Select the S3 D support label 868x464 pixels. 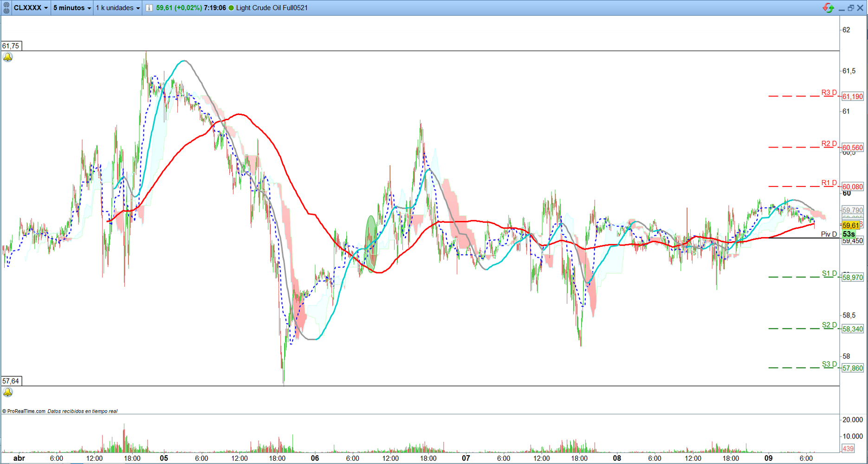(829, 364)
